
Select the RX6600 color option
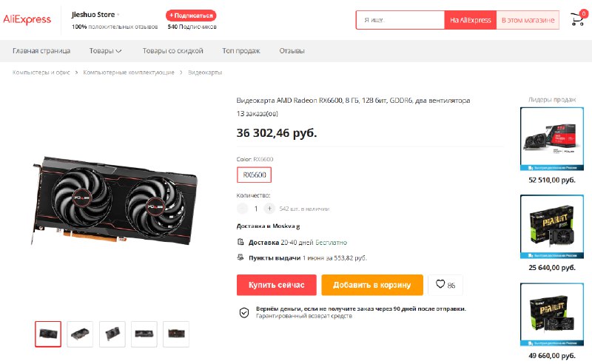point(254,175)
